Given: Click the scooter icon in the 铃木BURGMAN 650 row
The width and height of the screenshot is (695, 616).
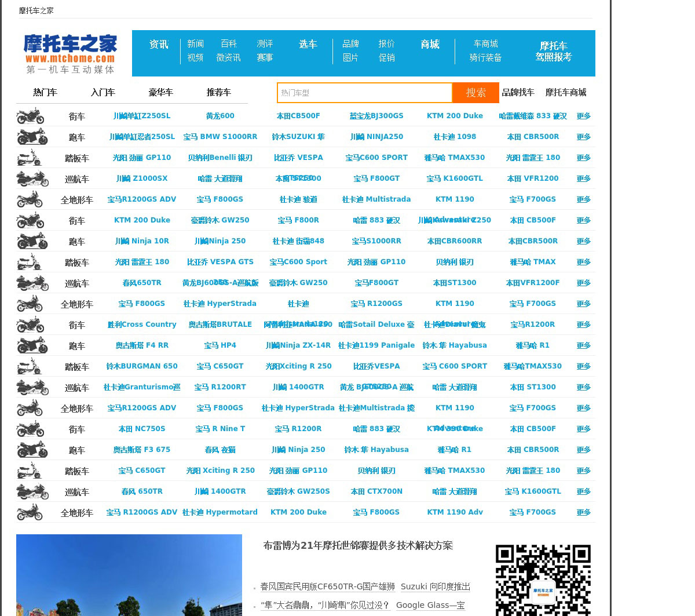Looking at the screenshot, I should (x=29, y=366).
